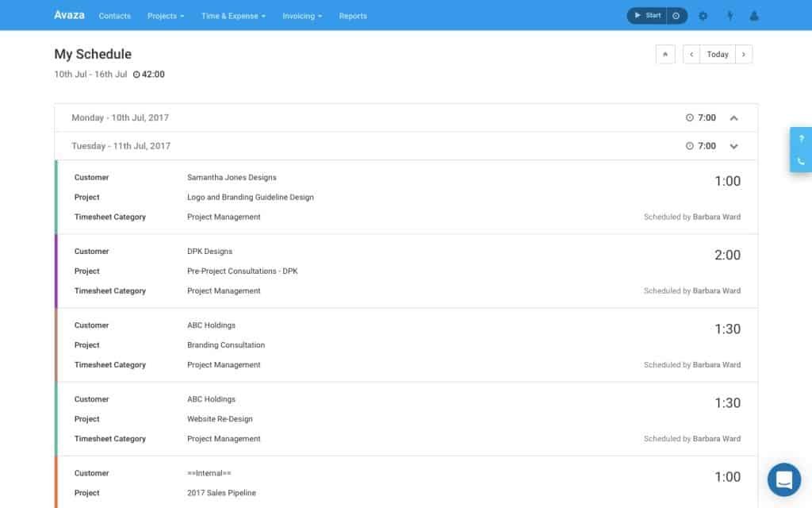Viewport: 812px width, 508px height.
Task: Open the Projects dropdown menu
Action: click(x=165, y=15)
